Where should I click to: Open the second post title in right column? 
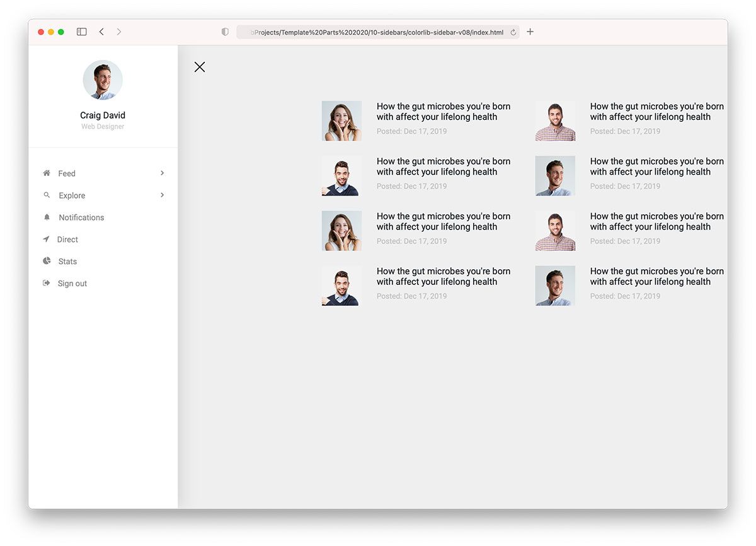657,166
